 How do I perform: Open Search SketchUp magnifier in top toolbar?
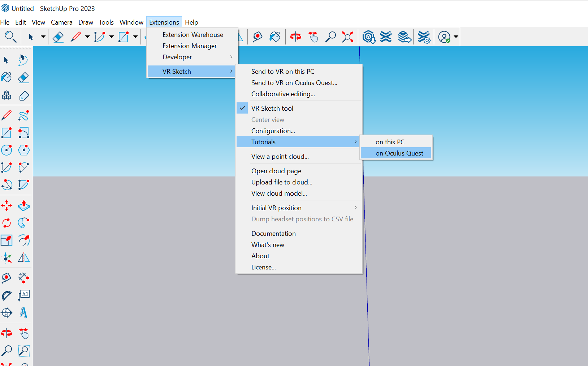pyautogui.click(x=10, y=37)
